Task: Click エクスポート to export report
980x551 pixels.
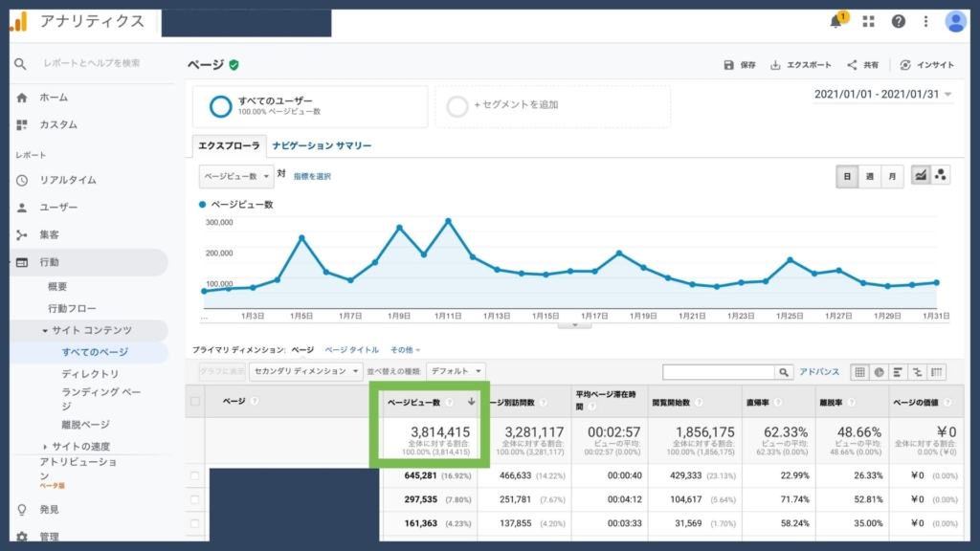Action: (801, 65)
